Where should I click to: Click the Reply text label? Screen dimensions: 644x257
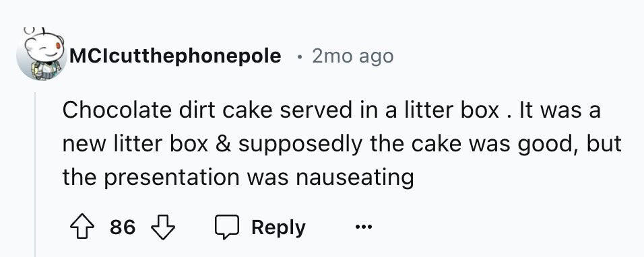click(278, 228)
